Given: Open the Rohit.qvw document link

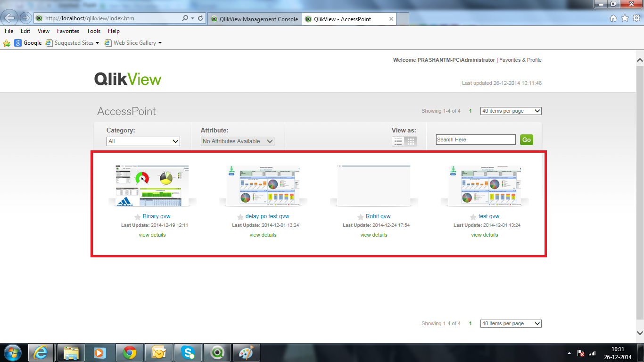Looking at the screenshot, I should click(378, 216).
